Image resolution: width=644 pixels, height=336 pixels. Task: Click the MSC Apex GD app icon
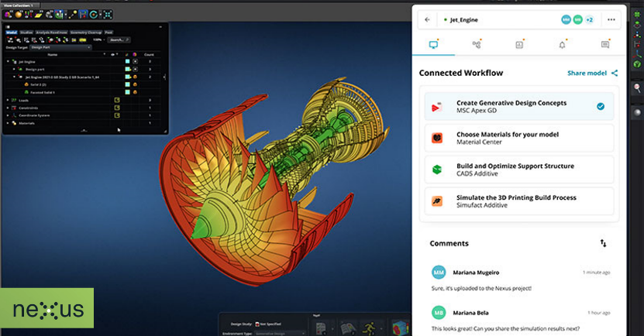point(437,107)
